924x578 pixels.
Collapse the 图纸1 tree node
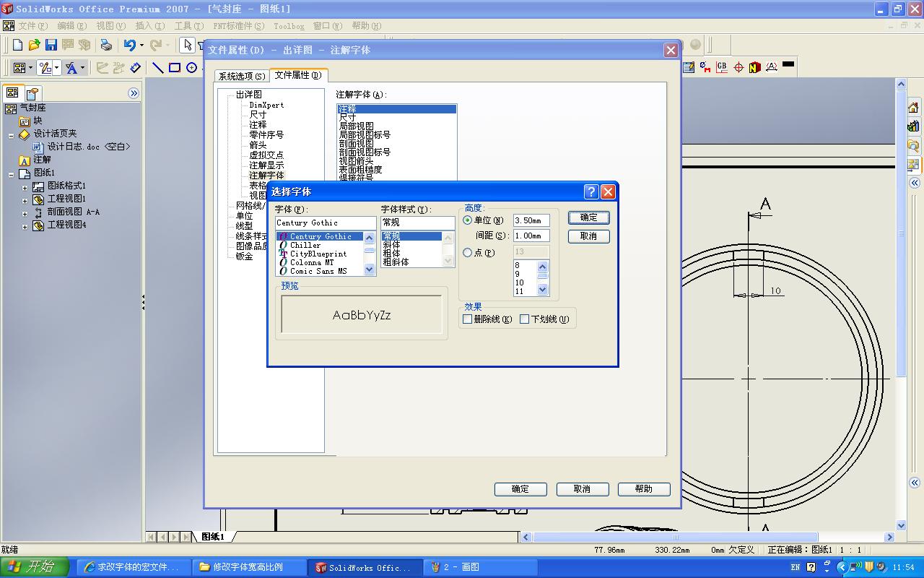12,174
